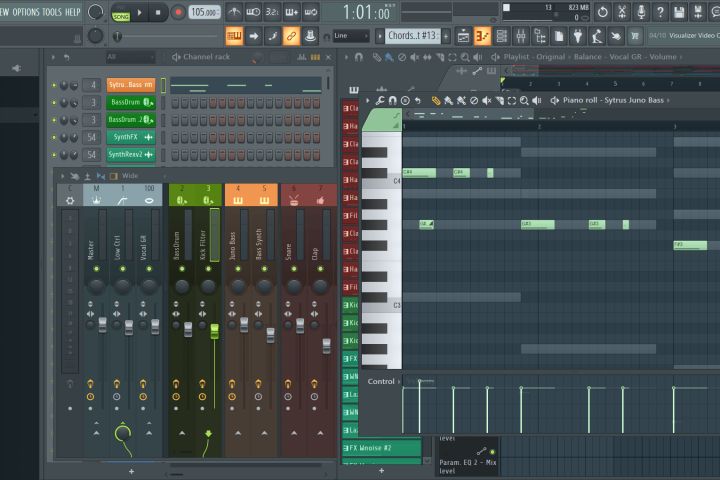Open the HELP menu
This screenshot has height=480, width=720.
(72, 12)
